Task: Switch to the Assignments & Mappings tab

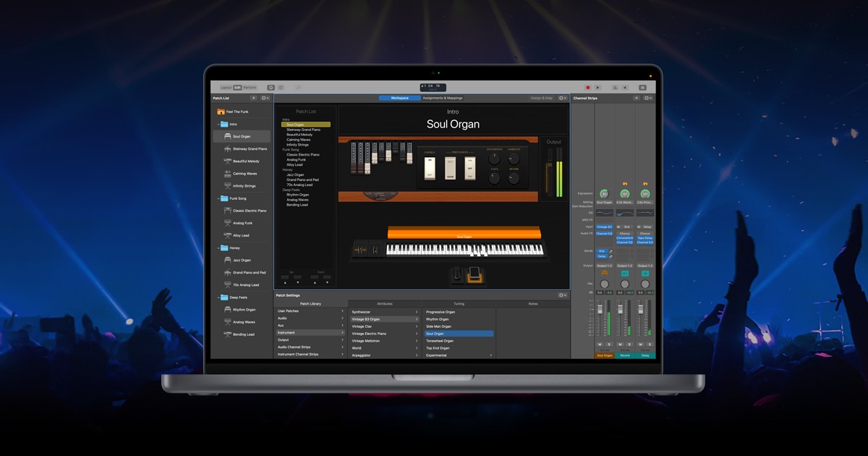Action: tap(444, 98)
